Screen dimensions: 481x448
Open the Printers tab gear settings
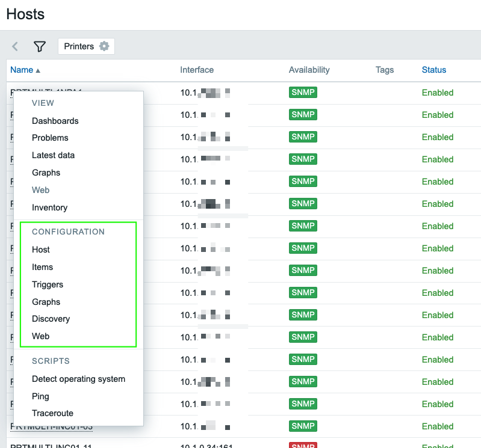(104, 46)
